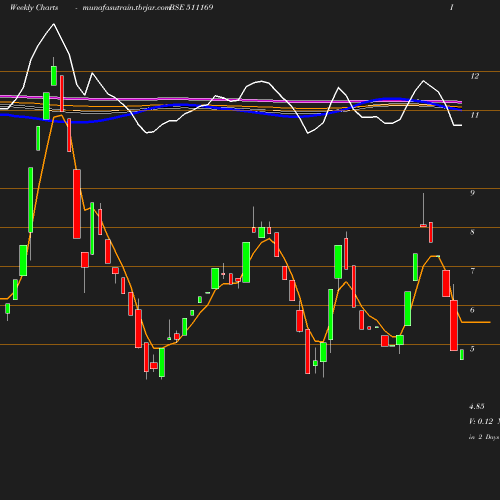This screenshot has width=500, height=500.
Task: Click the "12" price axis label
Action: pos(475,76)
